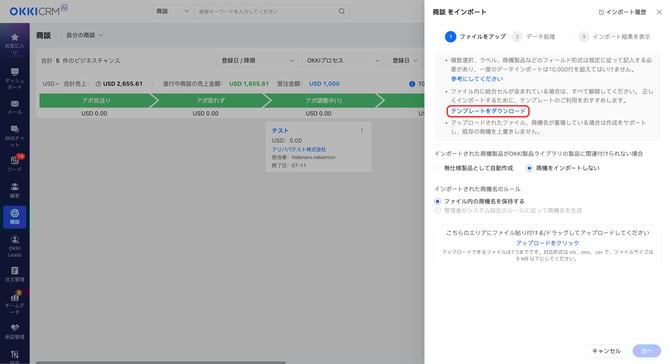Click テンプレートをダウンロード link
The width and height of the screenshot is (670, 364).
[x=488, y=111]
